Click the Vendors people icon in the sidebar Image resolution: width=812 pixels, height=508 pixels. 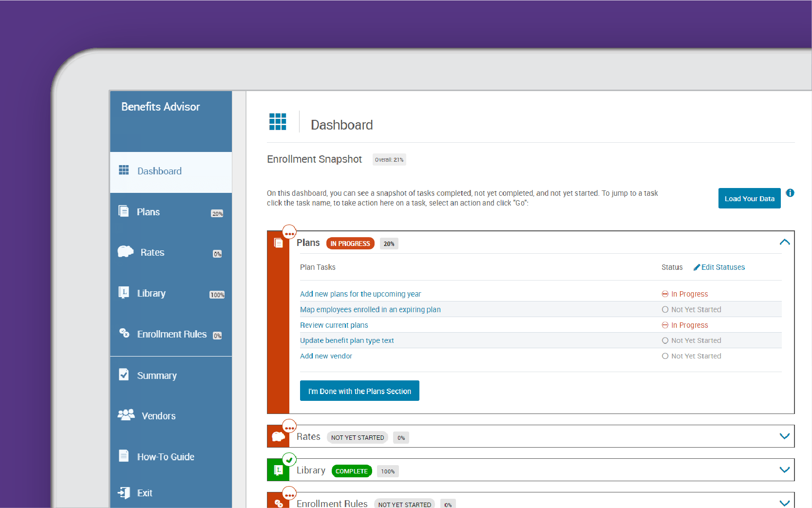(126, 415)
